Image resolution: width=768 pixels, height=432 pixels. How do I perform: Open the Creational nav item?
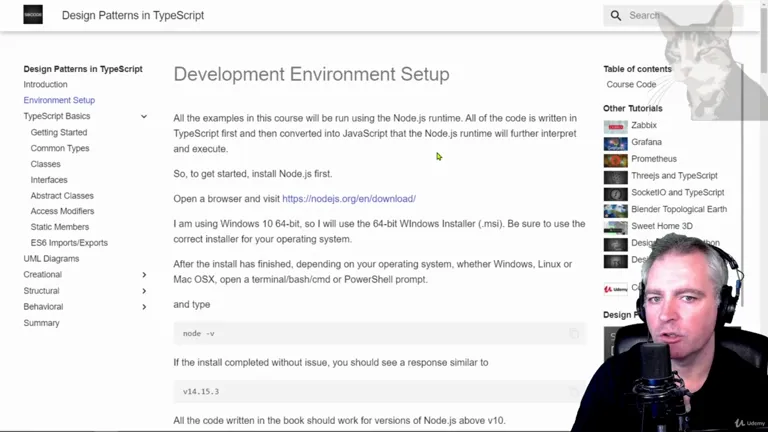pos(43,275)
